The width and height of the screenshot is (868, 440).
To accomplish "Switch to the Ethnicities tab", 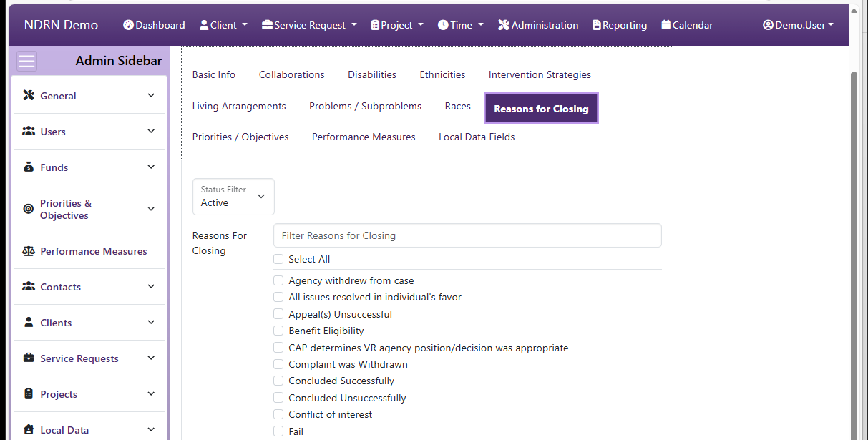I will tap(442, 74).
